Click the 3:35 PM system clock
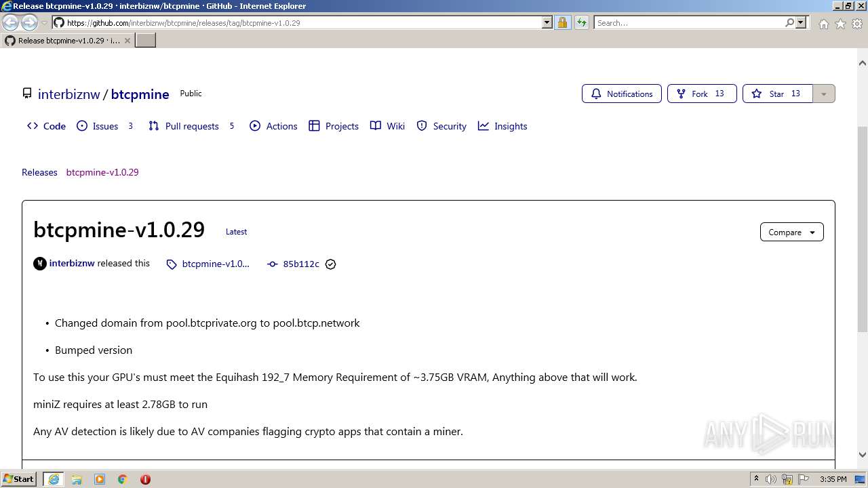Screen dimensions: 868x488 click(833, 479)
